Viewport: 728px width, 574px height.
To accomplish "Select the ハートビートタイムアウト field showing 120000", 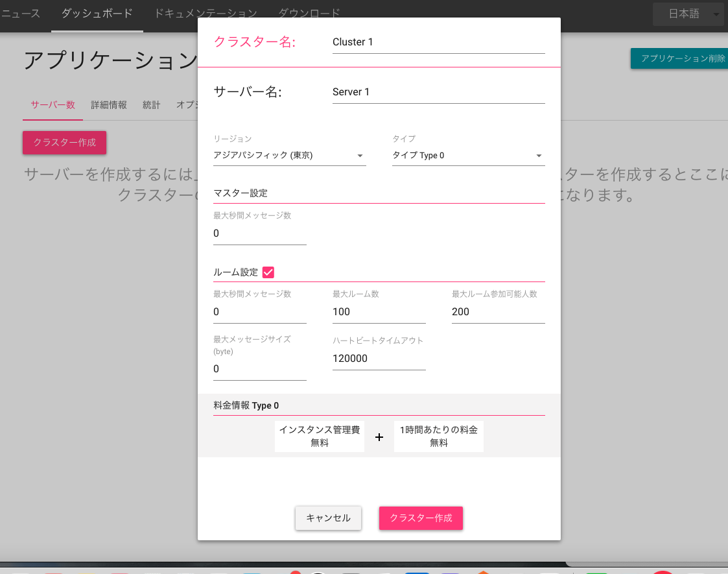I will [379, 358].
